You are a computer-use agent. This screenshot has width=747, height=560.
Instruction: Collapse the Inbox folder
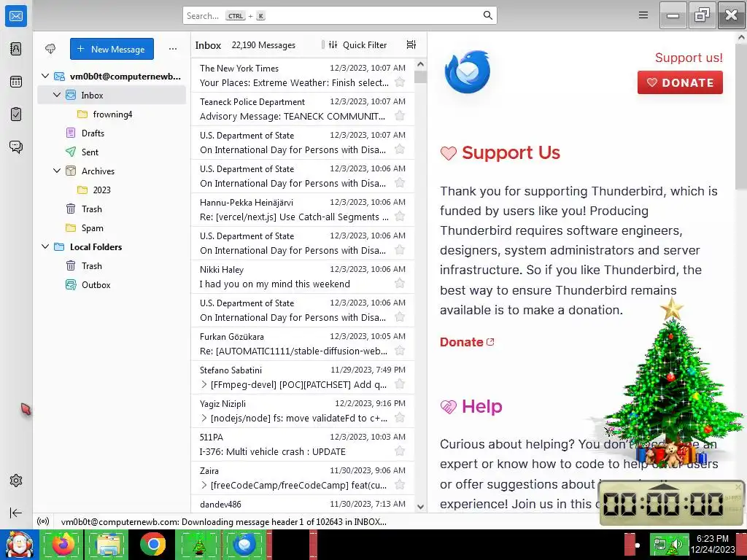click(57, 95)
